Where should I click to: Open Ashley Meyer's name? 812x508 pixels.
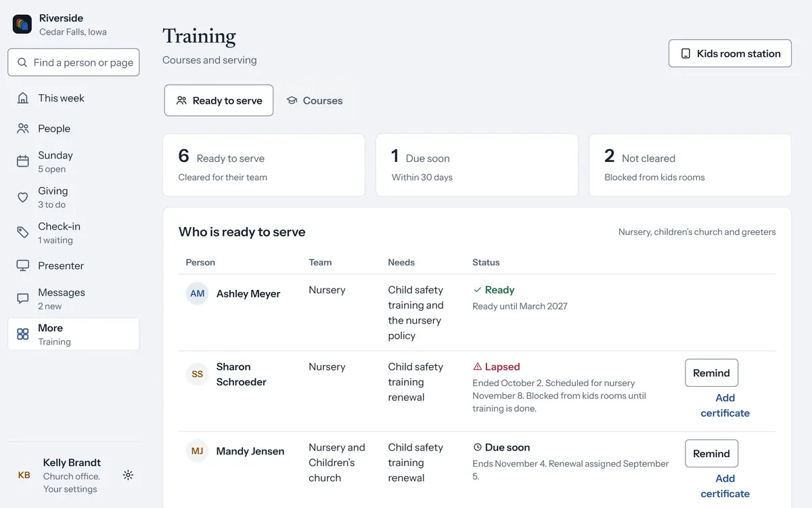point(248,294)
